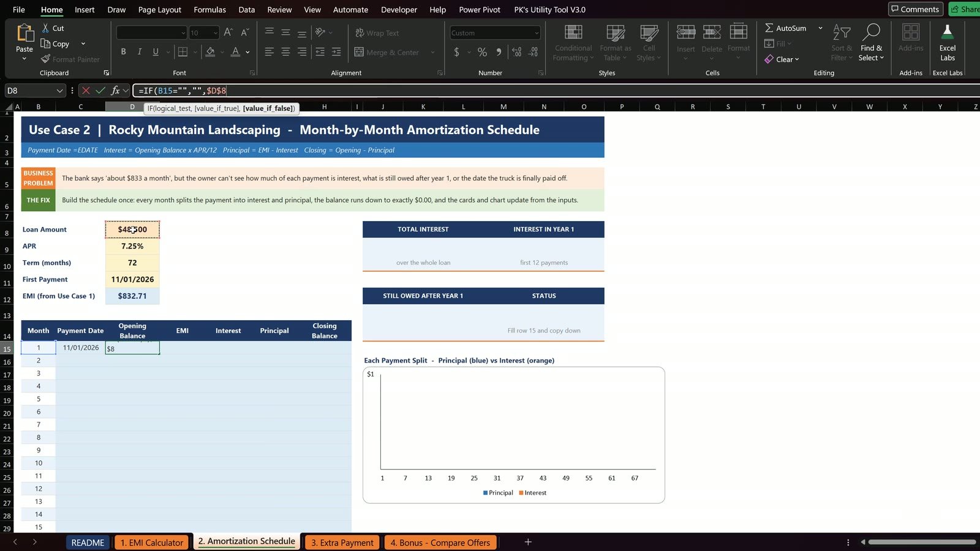The width and height of the screenshot is (980, 551).
Task: Open the README sheet tab
Action: [88, 542]
